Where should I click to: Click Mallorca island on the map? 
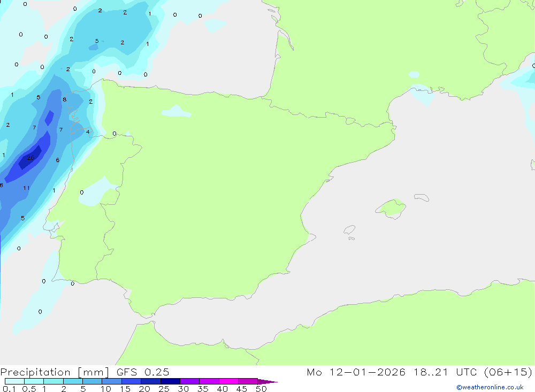point(391,208)
